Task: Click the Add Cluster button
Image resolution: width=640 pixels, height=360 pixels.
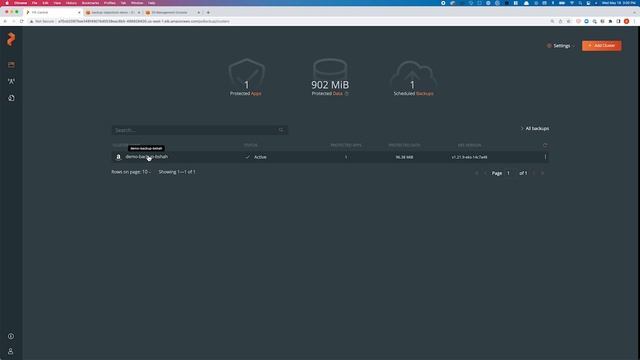Action: pyautogui.click(x=602, y=46)
